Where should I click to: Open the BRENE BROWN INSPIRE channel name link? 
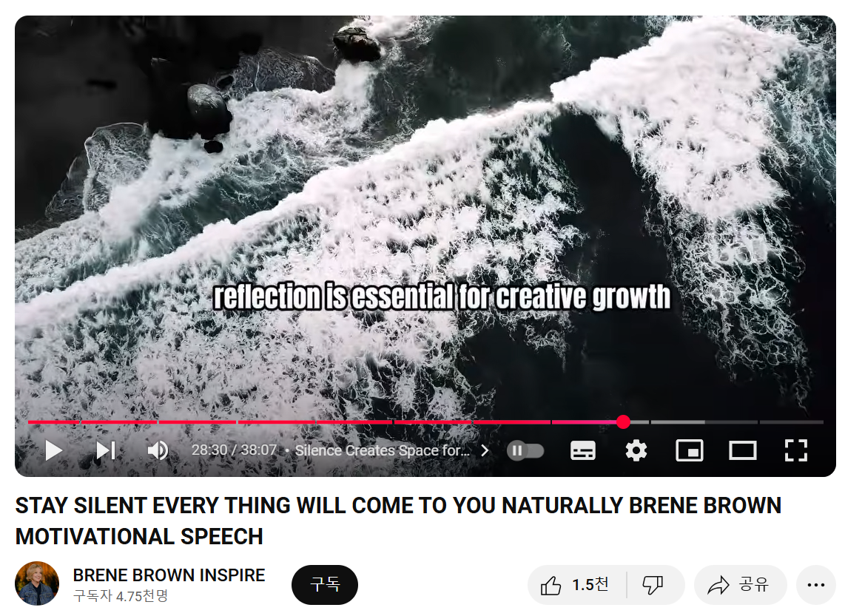pos(169,575)
